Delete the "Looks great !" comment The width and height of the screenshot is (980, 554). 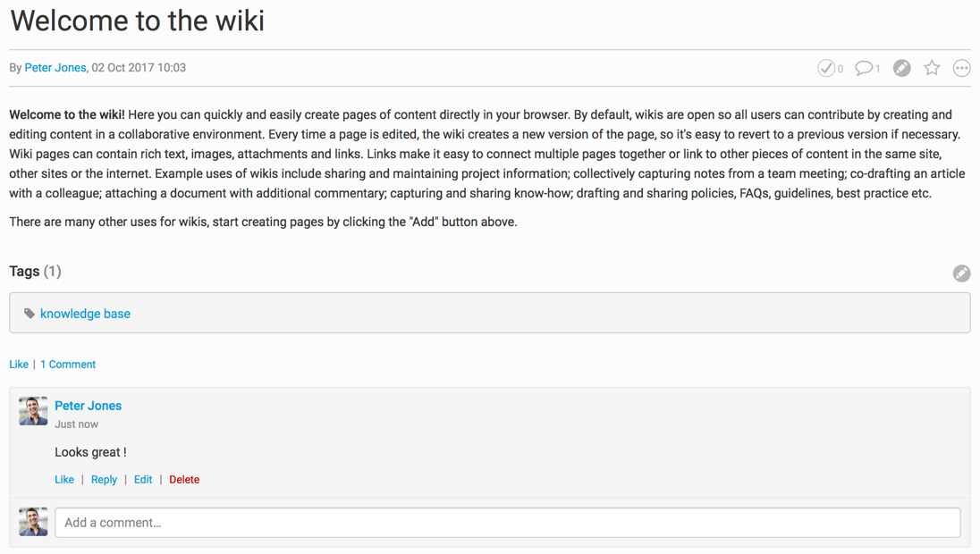[184, 480]
